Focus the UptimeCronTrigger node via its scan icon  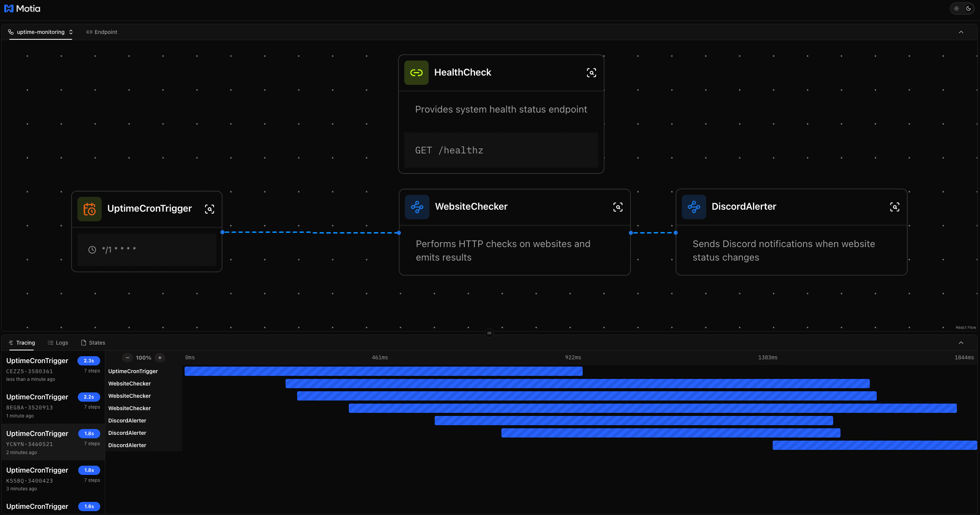click(209, 209)
